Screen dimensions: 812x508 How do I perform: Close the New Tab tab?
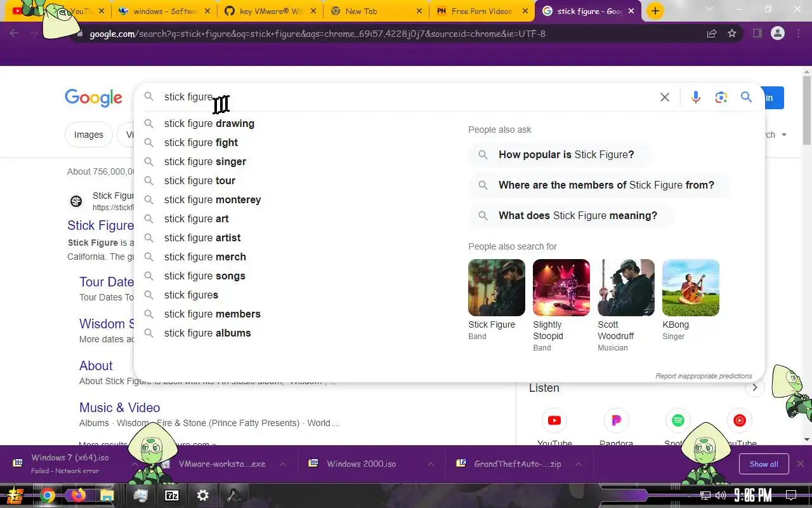pos(419,11)
